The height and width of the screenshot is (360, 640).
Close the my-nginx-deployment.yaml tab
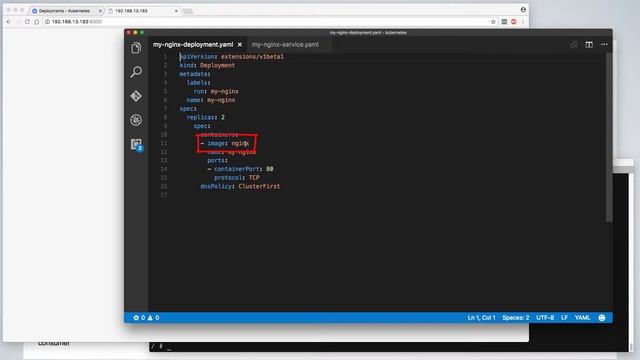[240, 44]
